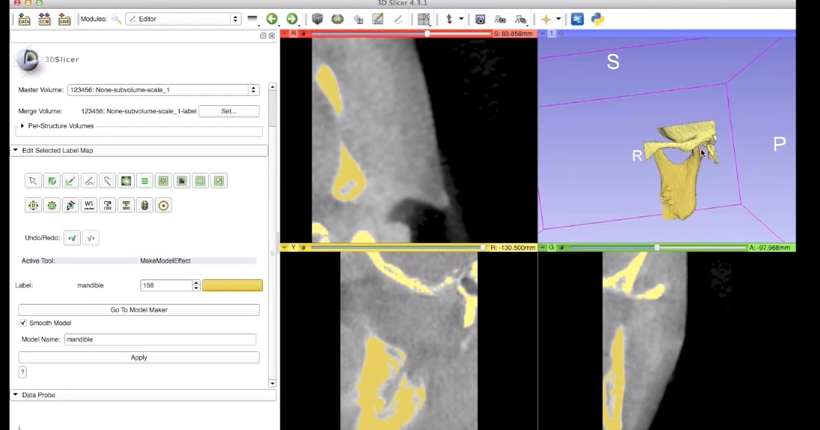Click the Model Name text field
Screen dimensions: 820x430
click(x=160, y=340)
